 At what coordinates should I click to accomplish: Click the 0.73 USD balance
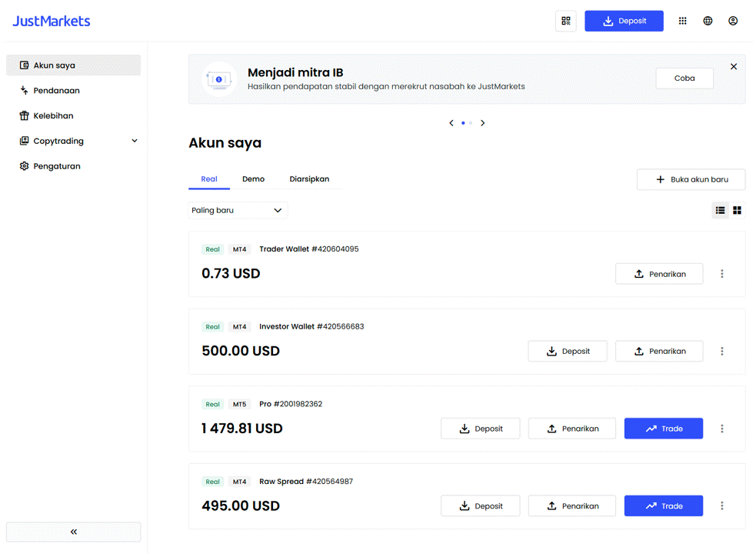coord(231,274)
